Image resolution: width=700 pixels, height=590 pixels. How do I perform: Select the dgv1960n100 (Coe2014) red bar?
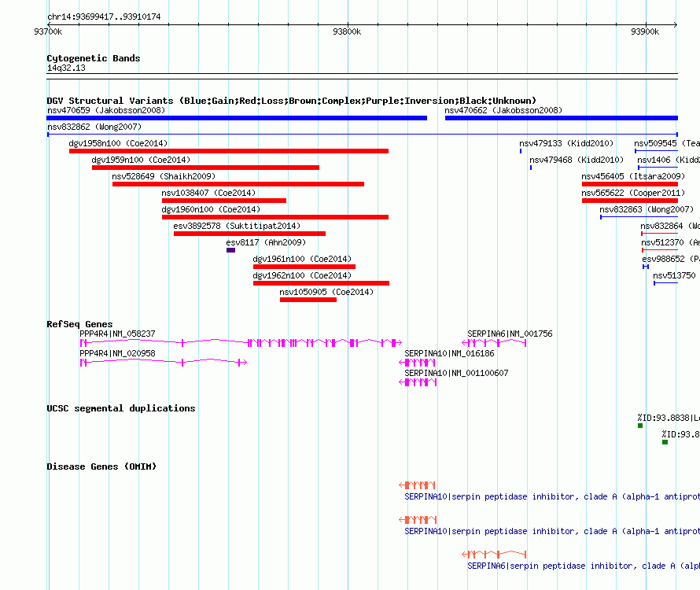tap(275, 217)
